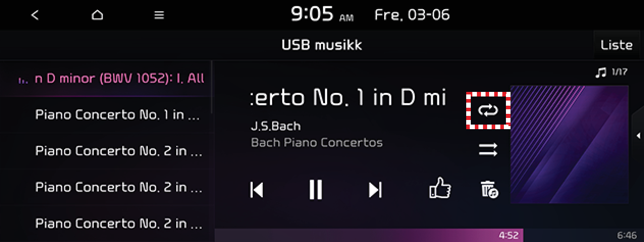Image resolution: width=644 pixels, height=242 pixels.
Task: Open the home screen icon
Action: pos(97,15)
